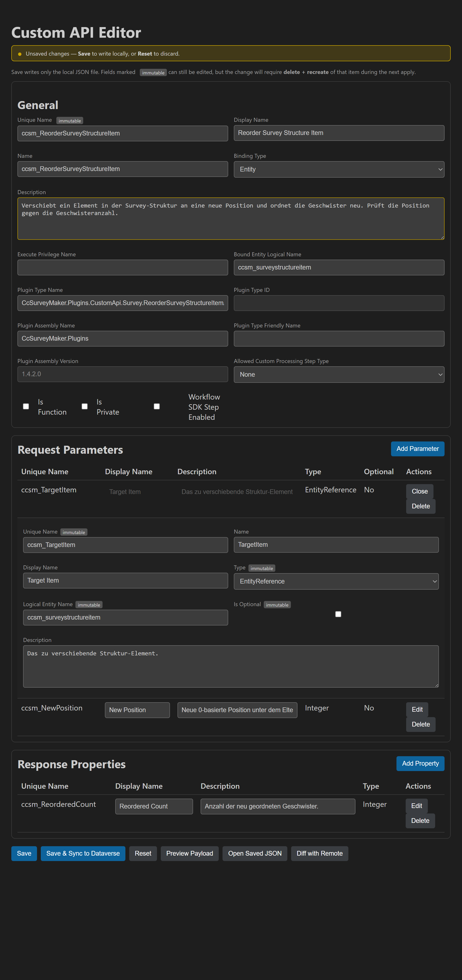The height and width of the screenshot is (980, 462).
Task: Click the Custom API Editor title
Action: [76, 33]
